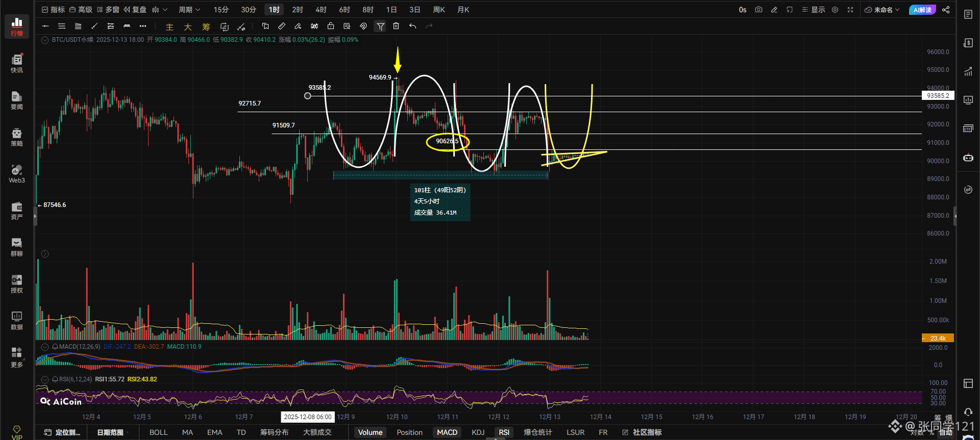
Task: Undo the last drawing action
Action: (x=412, y=26)
